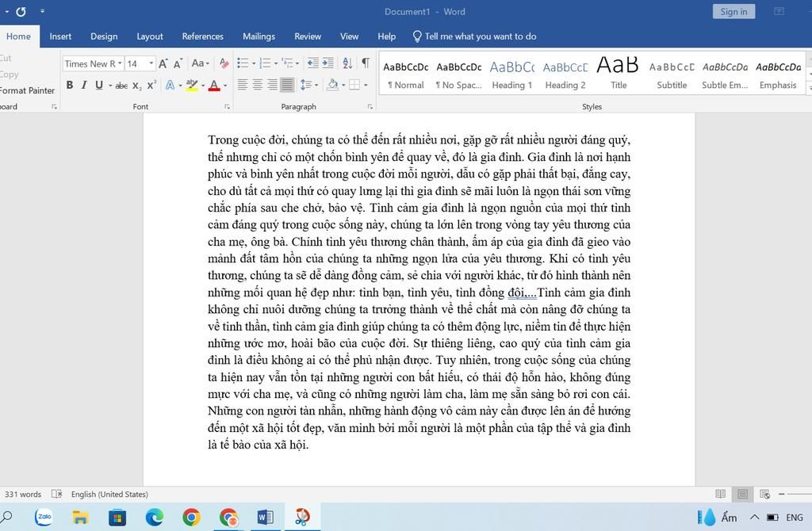Apply highlight color with highlighter icon
The image size is (812, 531).
(192, 85)
